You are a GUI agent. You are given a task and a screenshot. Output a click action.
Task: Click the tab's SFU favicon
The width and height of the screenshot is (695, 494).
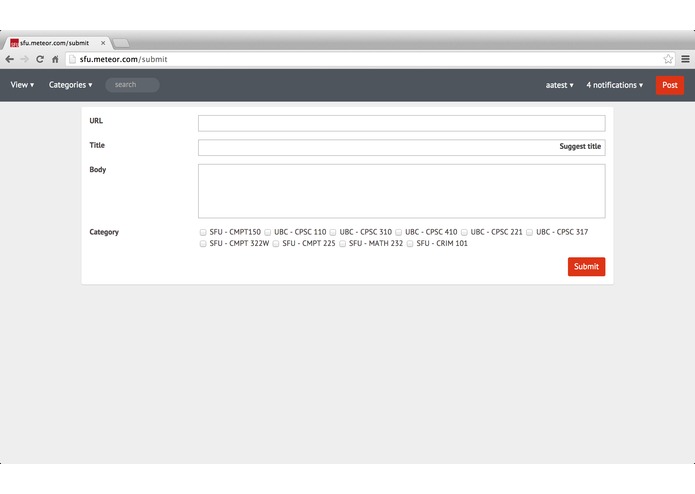tap(14, 43)
